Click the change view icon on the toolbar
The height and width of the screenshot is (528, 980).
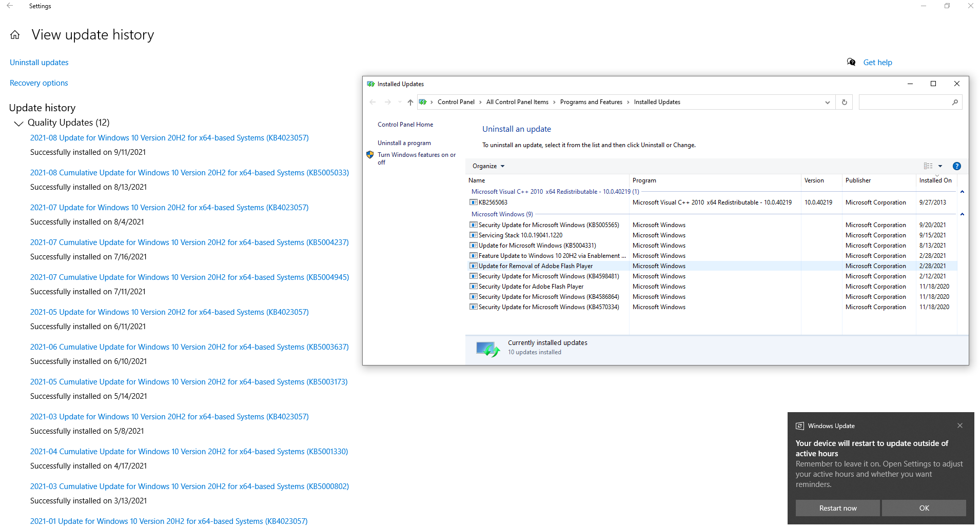(927, 166)
